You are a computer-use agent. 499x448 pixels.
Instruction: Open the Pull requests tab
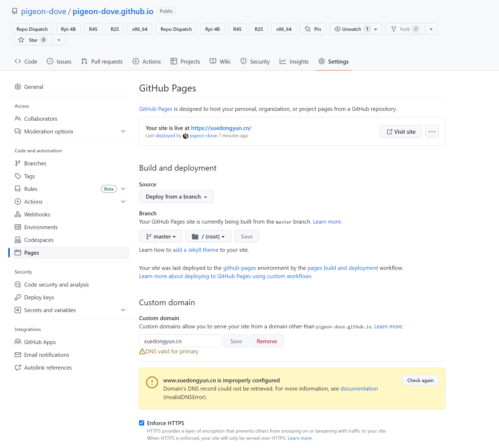point(102,61)
